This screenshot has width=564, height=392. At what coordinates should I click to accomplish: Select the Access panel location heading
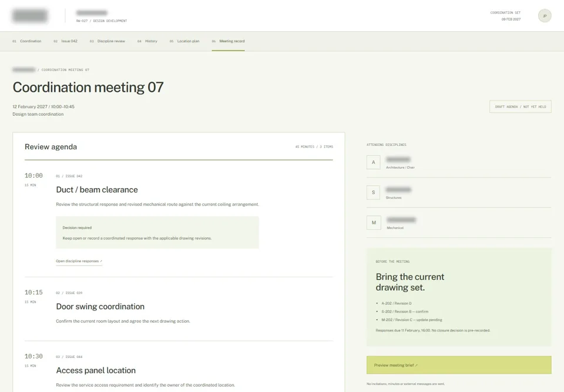pos(96,370)
